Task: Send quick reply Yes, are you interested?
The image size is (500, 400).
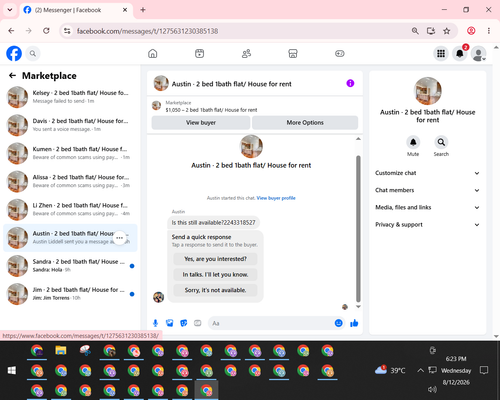Action: pos(215,259)
